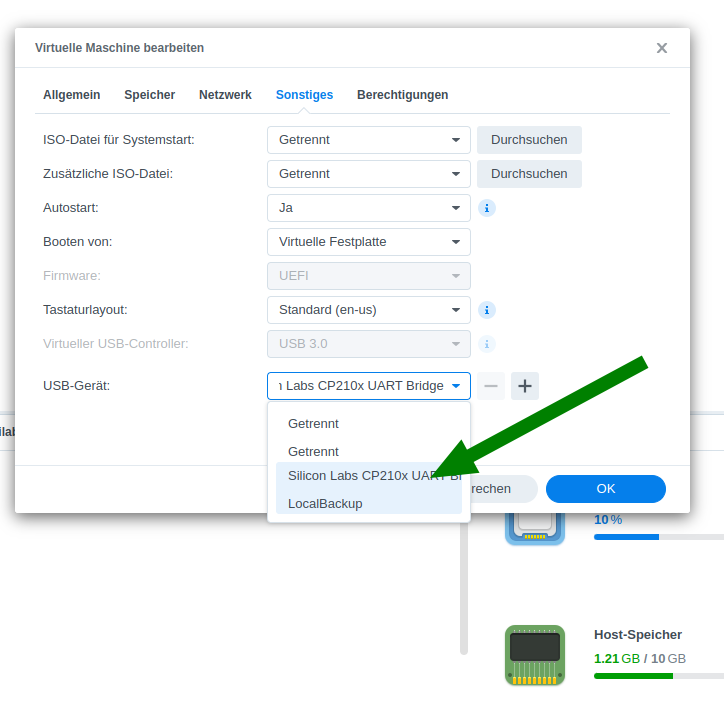
Task: Close the Virtuelle Maschine bearbeiten dialog
Action: (662, 48)
